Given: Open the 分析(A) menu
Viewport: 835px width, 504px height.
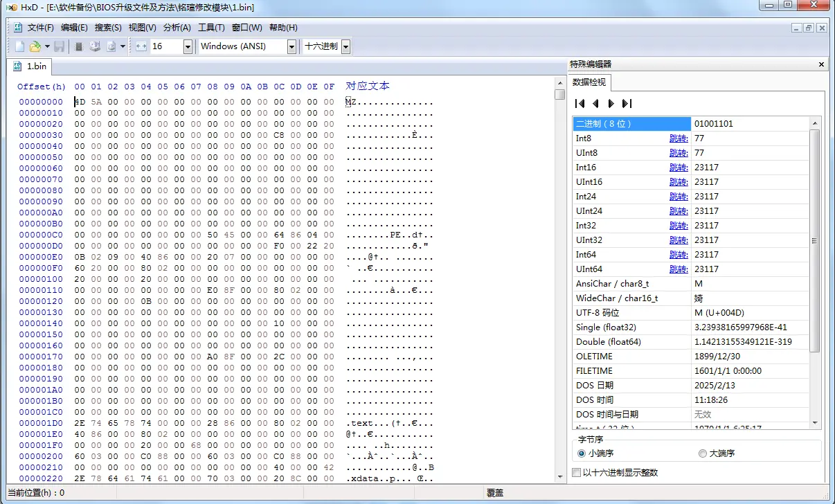Looking at the screenshot, I should click(177, 28).
